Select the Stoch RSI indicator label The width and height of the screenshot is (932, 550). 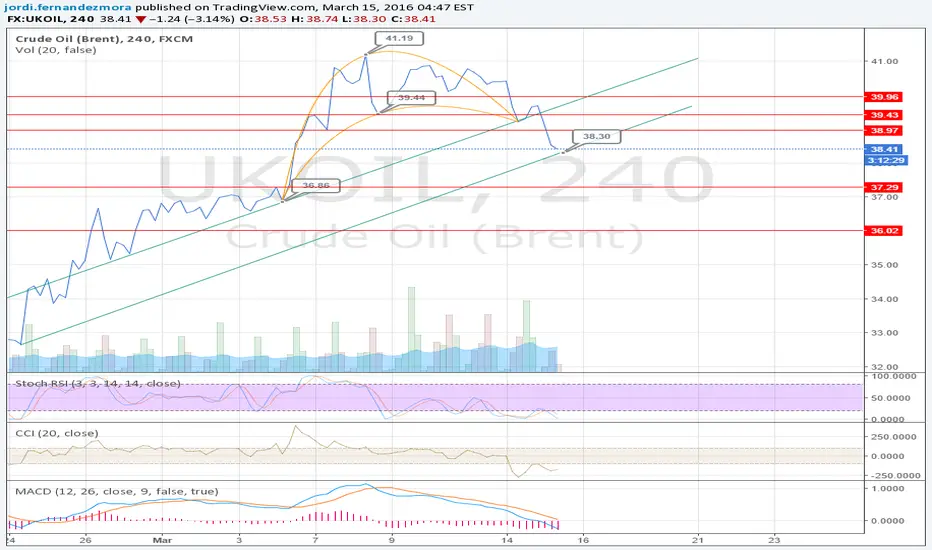(97, 384)
